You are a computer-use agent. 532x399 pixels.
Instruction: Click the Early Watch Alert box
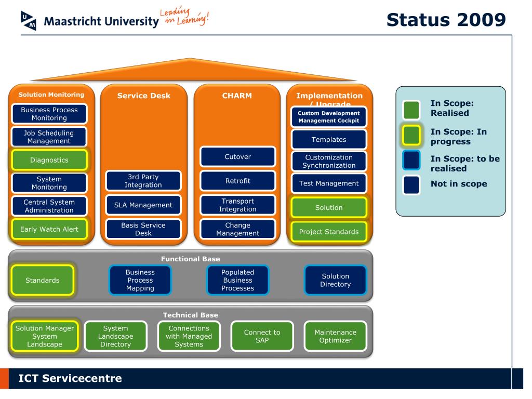click(x=49, y=229)
